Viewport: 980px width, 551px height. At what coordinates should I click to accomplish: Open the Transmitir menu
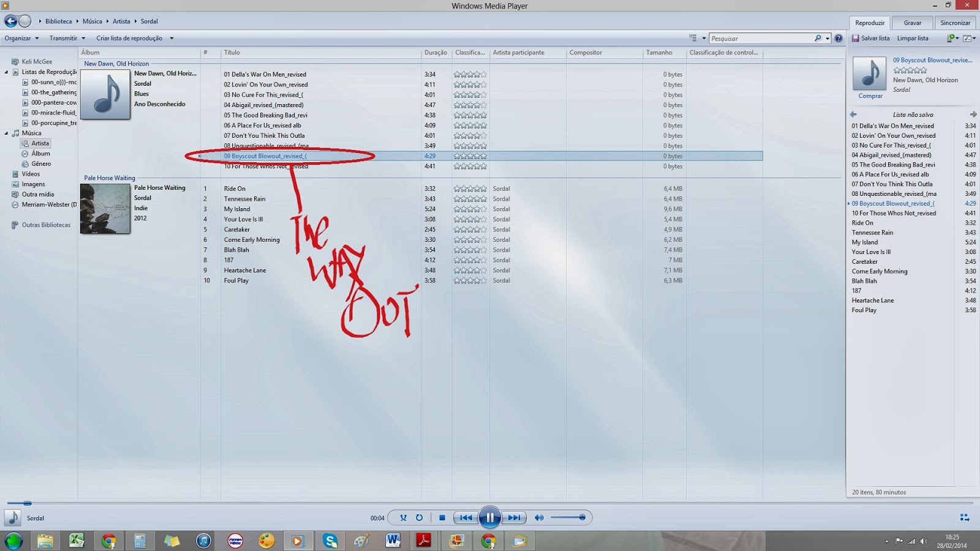(x=67, y=39)
